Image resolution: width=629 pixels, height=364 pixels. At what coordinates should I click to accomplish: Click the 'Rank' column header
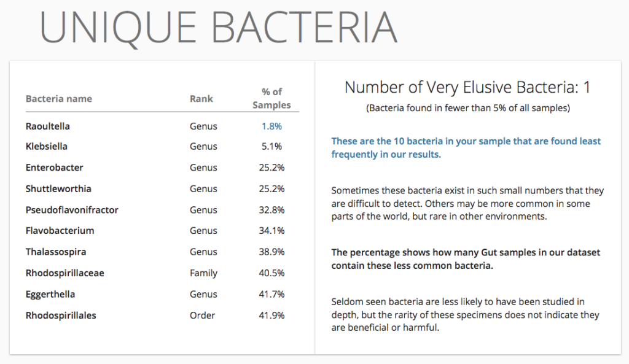(201, 99)
